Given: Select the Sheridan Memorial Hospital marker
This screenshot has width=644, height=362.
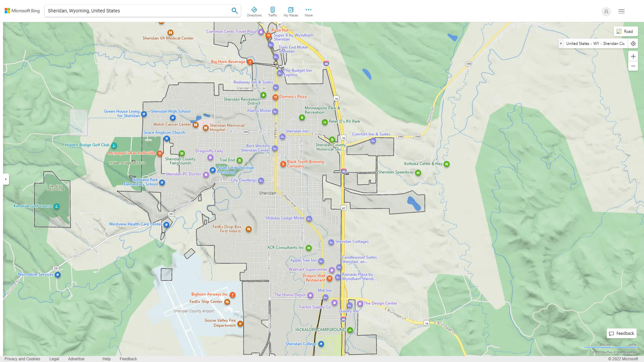Looking at the screenshot, I should click(x=205, y=128).
